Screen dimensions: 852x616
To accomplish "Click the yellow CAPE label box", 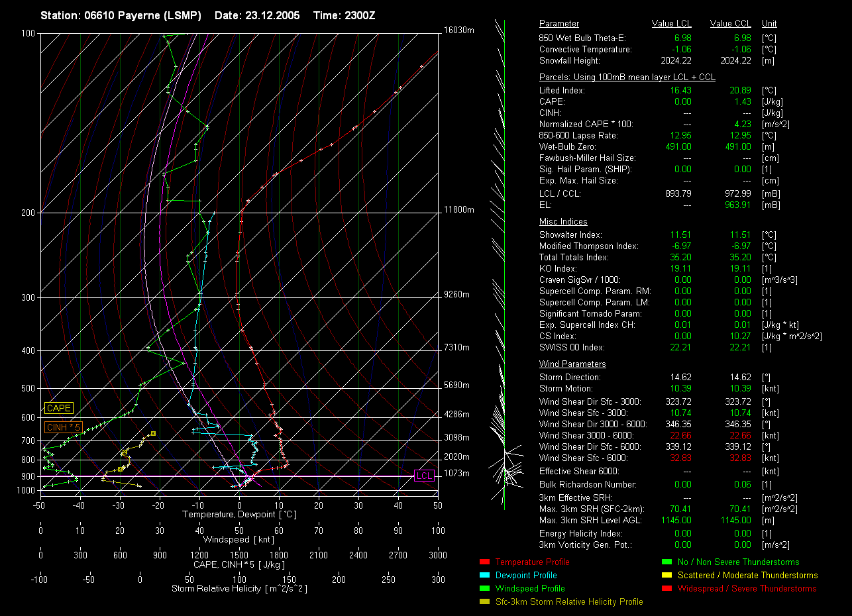I will point(58,409).
